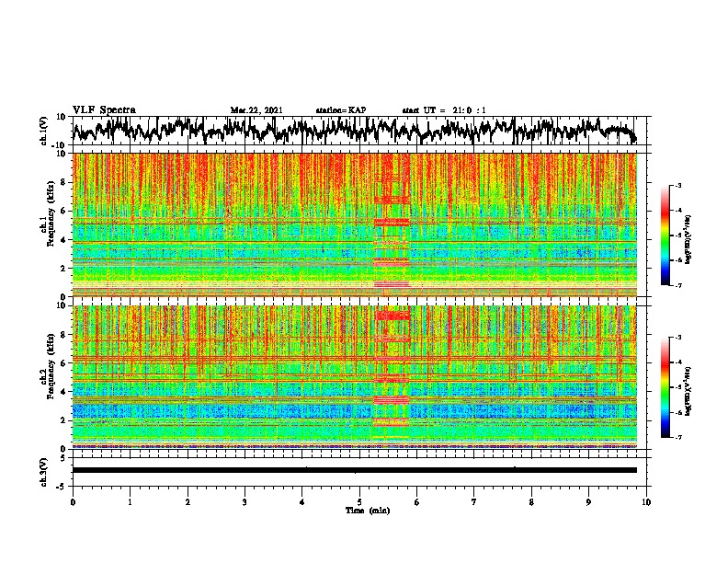Click the "4" kHz tick on ch.1 frequency axis
The image size is (728, 563).
pyautogui.click(x=64, y=240)
